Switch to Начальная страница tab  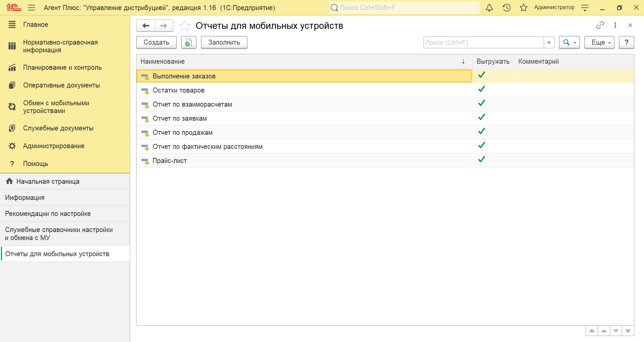[48, 181]
